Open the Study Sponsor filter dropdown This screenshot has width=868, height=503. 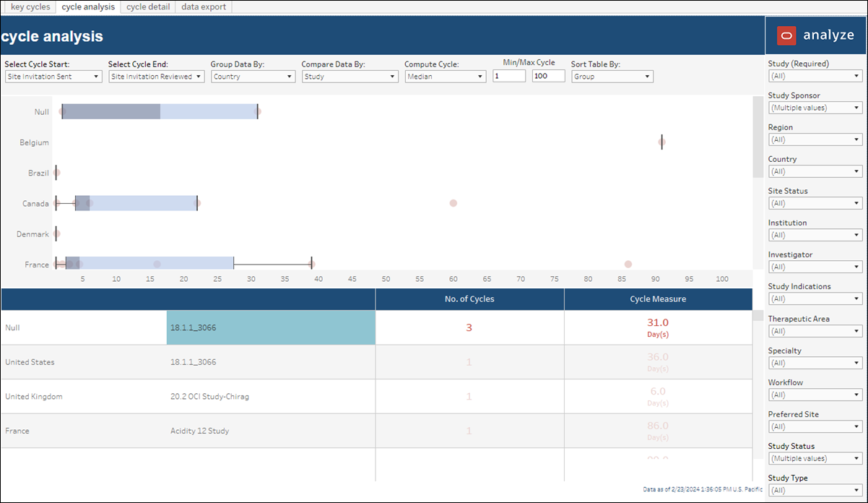(x=815, y=108)
